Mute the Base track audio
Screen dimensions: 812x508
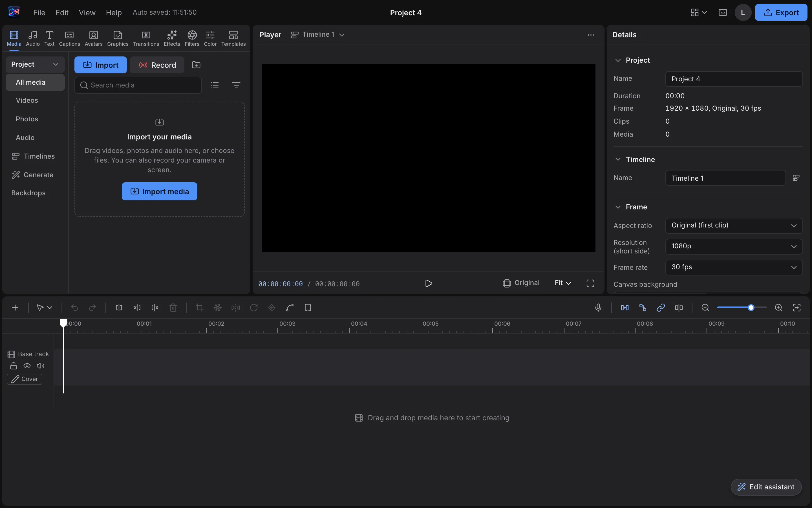pos(41,366)
